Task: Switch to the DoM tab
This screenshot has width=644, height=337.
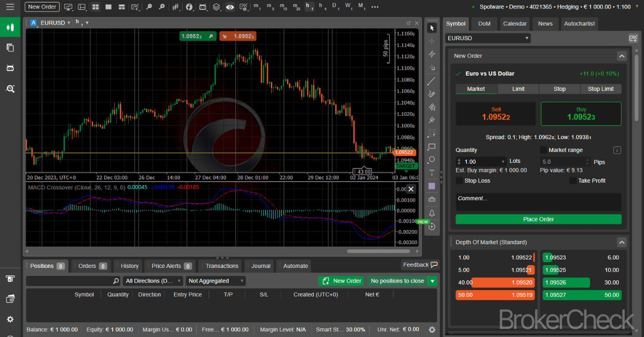Action: 484,24
